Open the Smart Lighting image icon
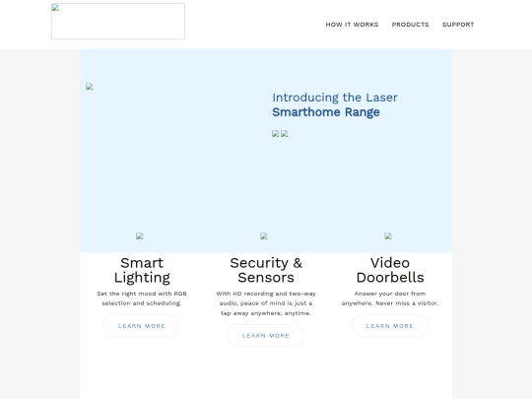Viewport: 532px width, 399px height. 140,236
